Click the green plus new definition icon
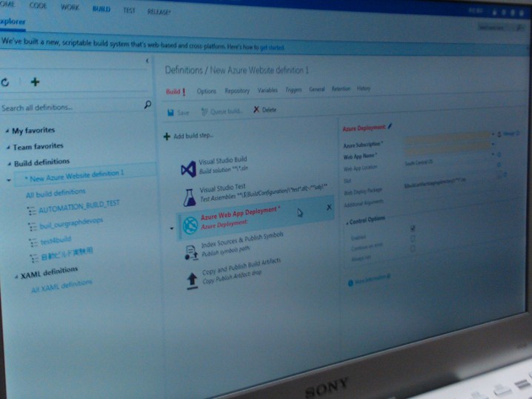 pos(35,82)
